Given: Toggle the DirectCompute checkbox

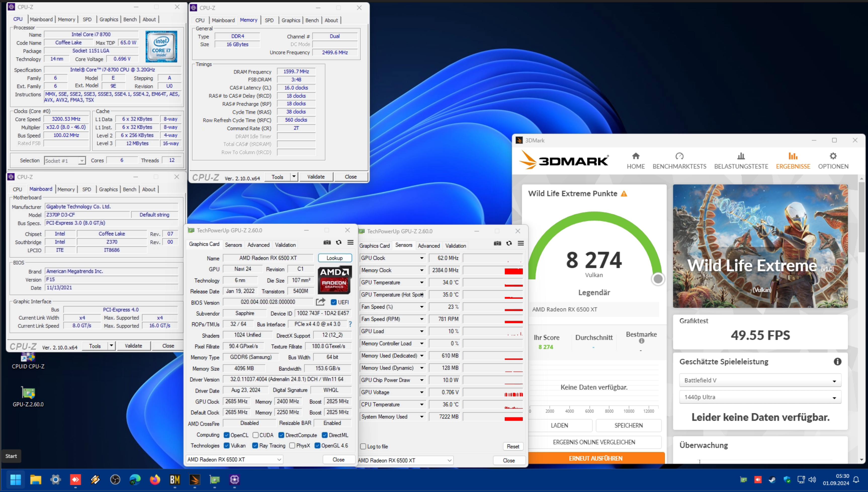Looking at the screenshot, I should click(x=281, y=435).
